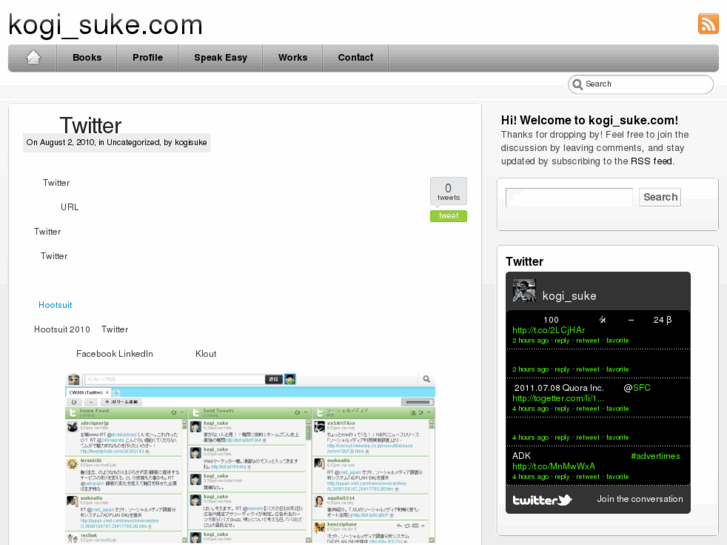Open the Profile menu item
727x545 pixels.
(147, 58)
